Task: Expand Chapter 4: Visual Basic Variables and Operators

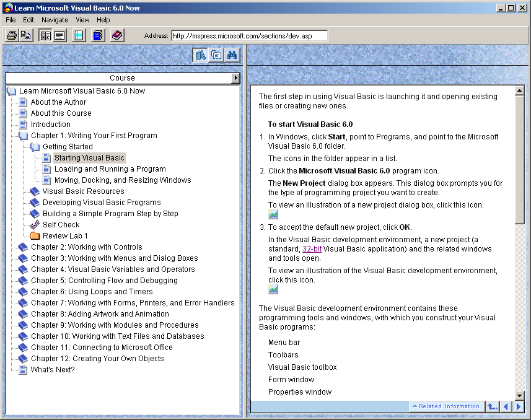Action: pos(23,269)
